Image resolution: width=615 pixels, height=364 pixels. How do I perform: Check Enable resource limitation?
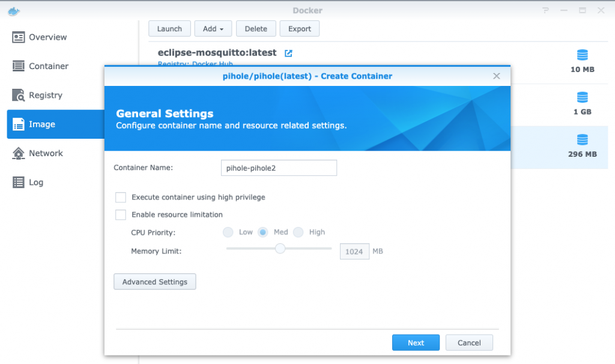pos(121,214)
